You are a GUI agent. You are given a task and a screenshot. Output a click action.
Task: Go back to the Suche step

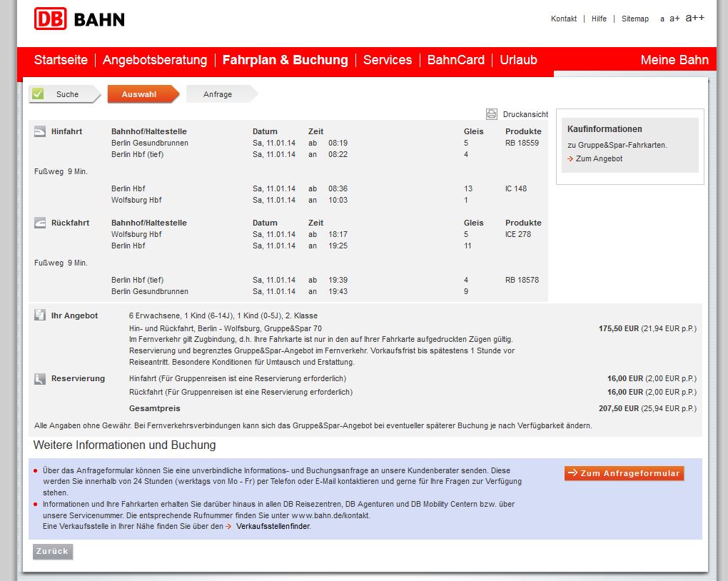[67, 94]
